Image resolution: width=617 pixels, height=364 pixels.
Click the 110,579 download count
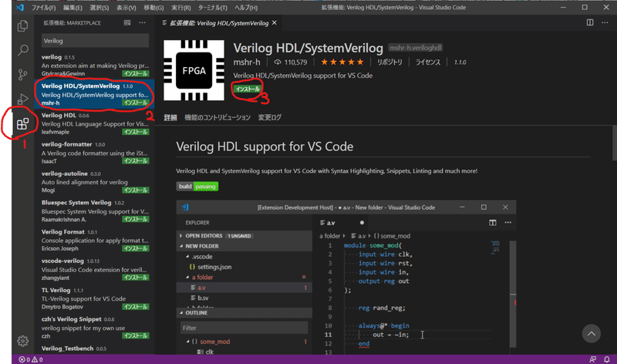291,62
